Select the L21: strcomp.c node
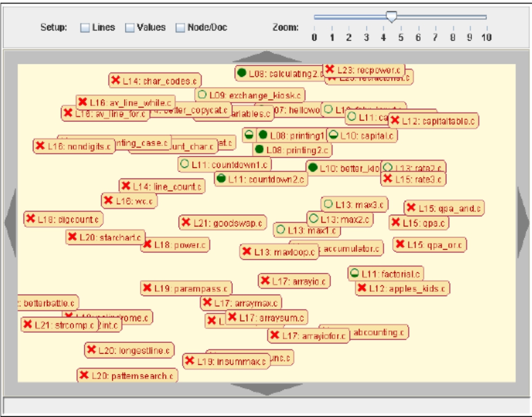This screenshot has width=532, height=417. pos(60,325)
